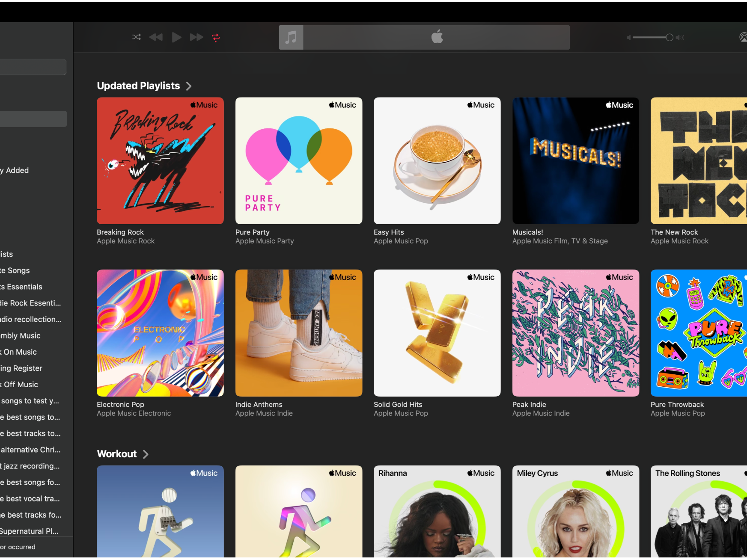747x560 pixels.
Task: Click Pure Throwback title text
Action: 677,405
